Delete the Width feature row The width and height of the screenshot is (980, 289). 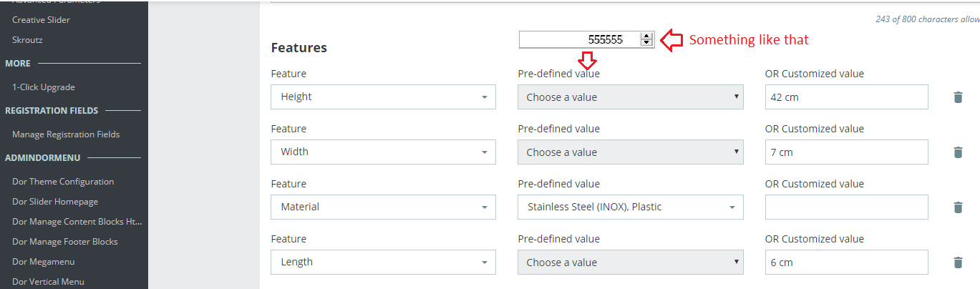pyautogui.click(x=958, y=152)
